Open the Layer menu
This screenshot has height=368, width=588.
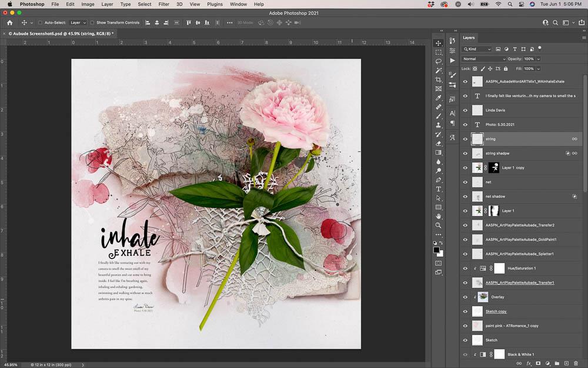point(107,4)
